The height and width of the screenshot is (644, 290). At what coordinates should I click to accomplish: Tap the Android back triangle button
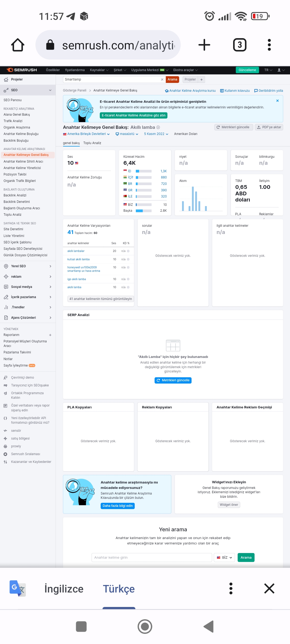[209, 627]
